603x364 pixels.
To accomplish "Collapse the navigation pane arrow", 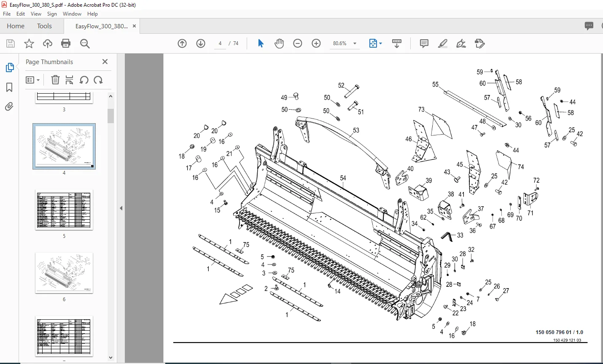I will [x=121, y=208].
